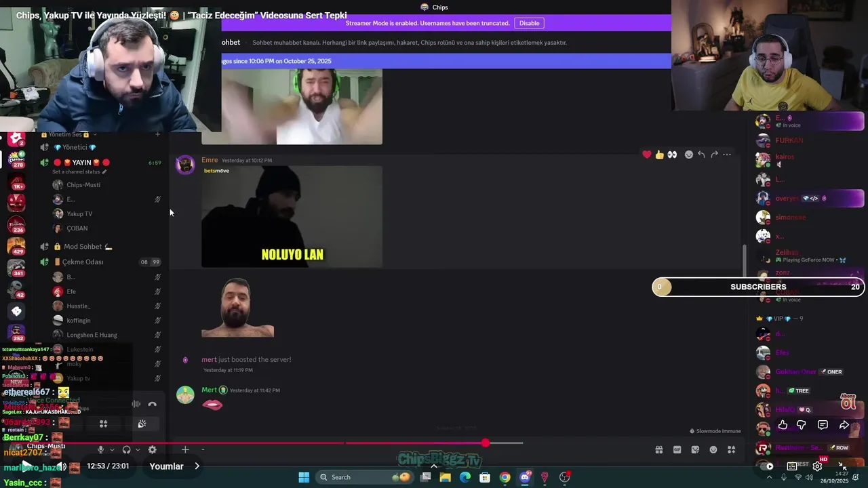
Task: Open headphone output options arrow
Action: pos(137,449)
